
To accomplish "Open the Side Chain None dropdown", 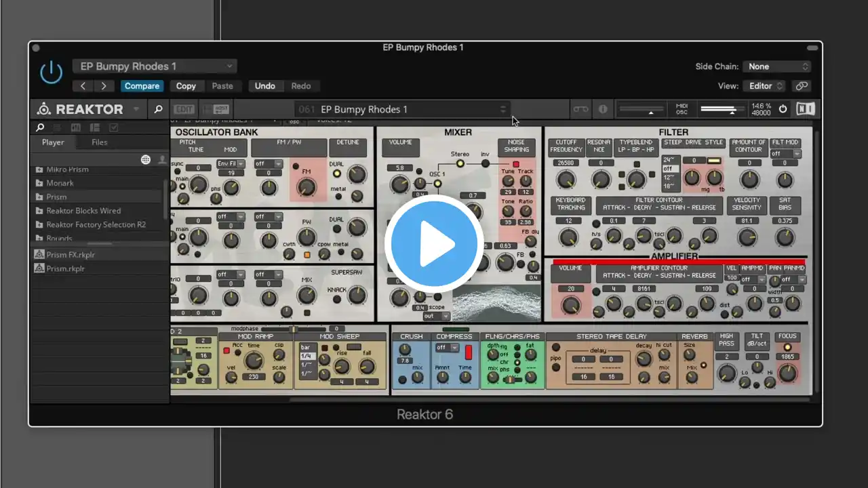I will [776, 66].
